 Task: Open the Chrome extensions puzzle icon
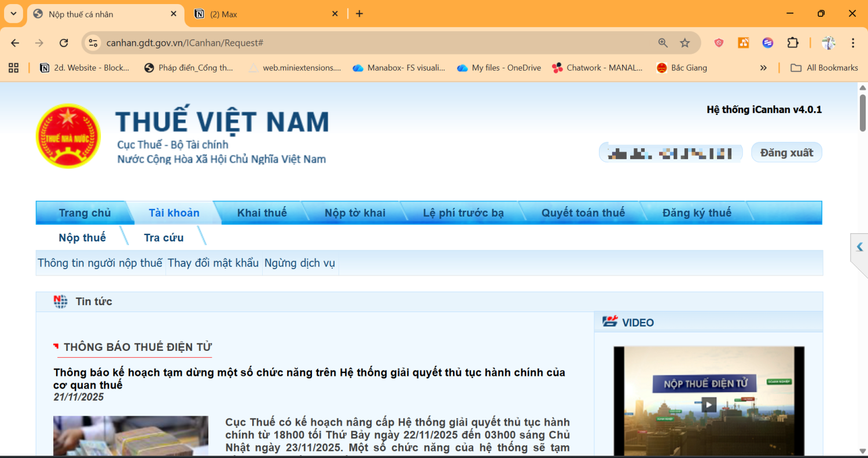point(792,43)
